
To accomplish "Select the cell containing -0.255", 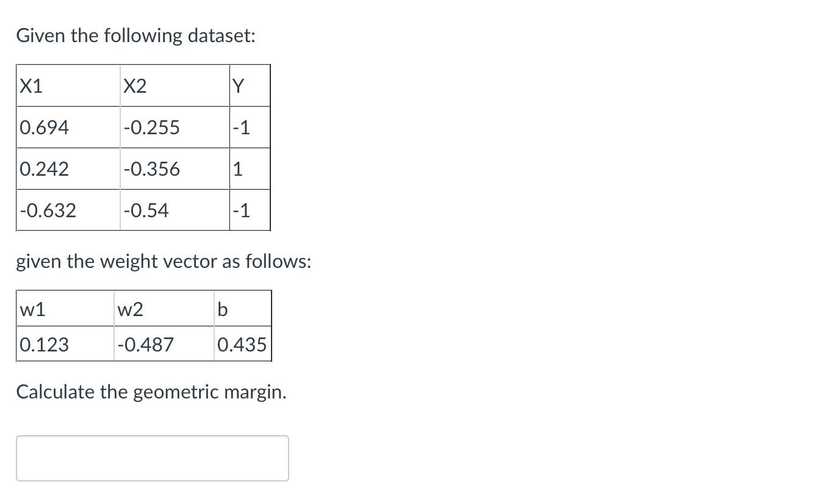I will point(175,128).
